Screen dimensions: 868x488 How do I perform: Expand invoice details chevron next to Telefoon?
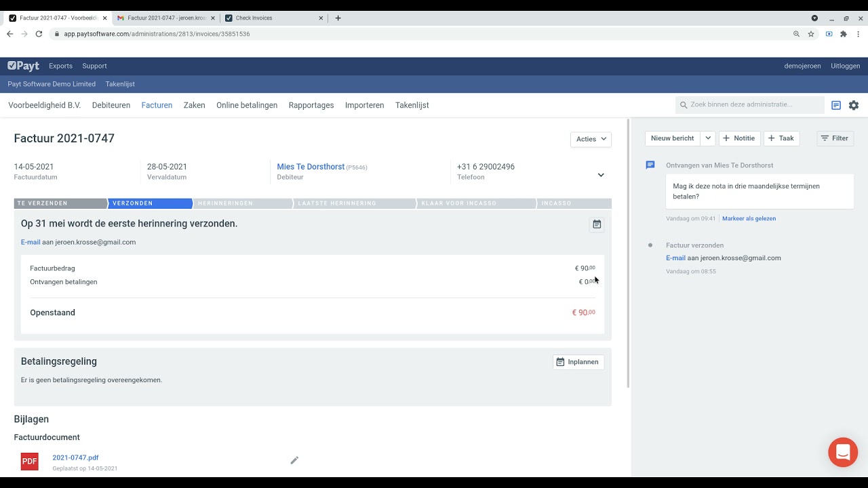(601, 175)
